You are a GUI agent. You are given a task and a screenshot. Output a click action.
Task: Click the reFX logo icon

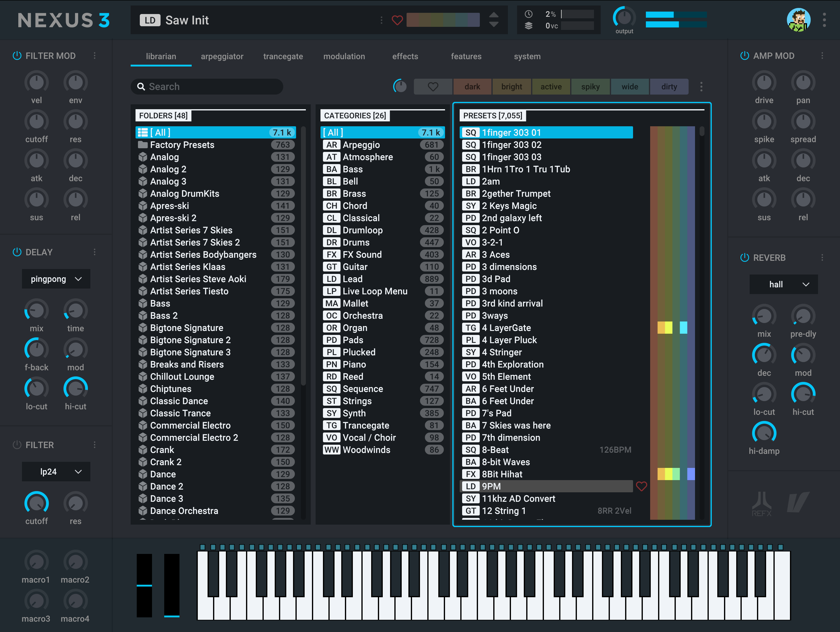coord(761,504)
